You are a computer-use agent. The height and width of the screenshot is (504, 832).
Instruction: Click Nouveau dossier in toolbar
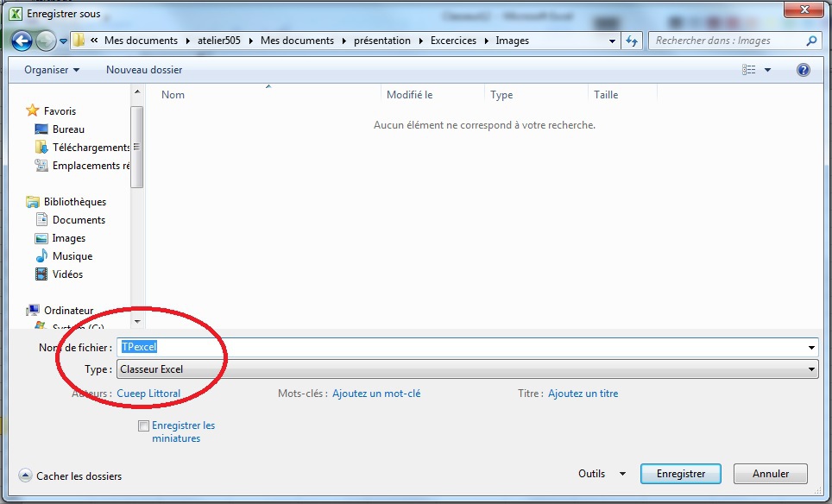[x=144, y=70]
